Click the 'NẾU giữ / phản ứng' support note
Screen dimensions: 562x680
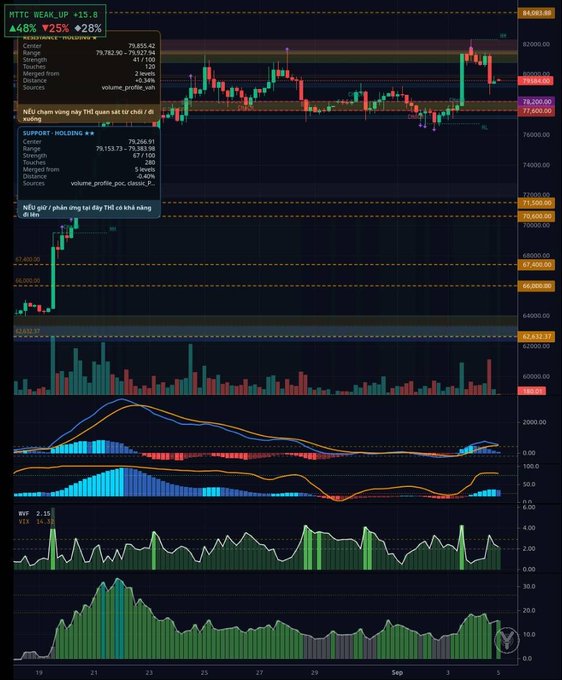pyautogui.click(x=87, y=211)
